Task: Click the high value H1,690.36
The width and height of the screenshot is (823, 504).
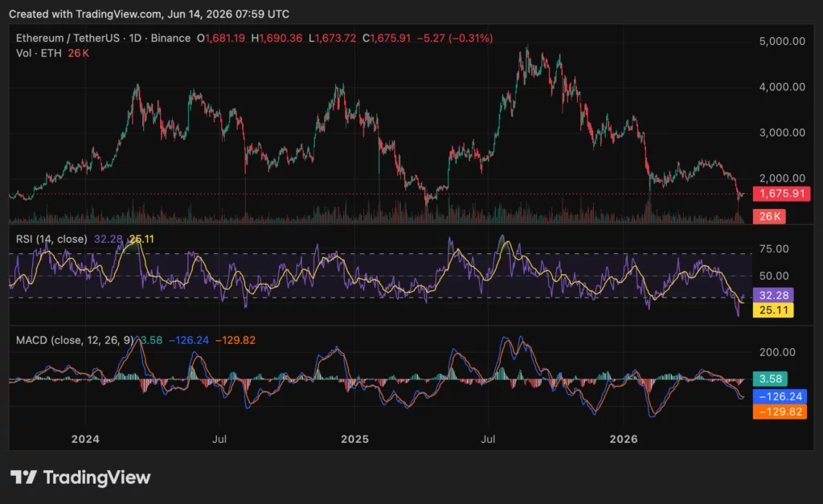Action: click(x=276, y=38)
